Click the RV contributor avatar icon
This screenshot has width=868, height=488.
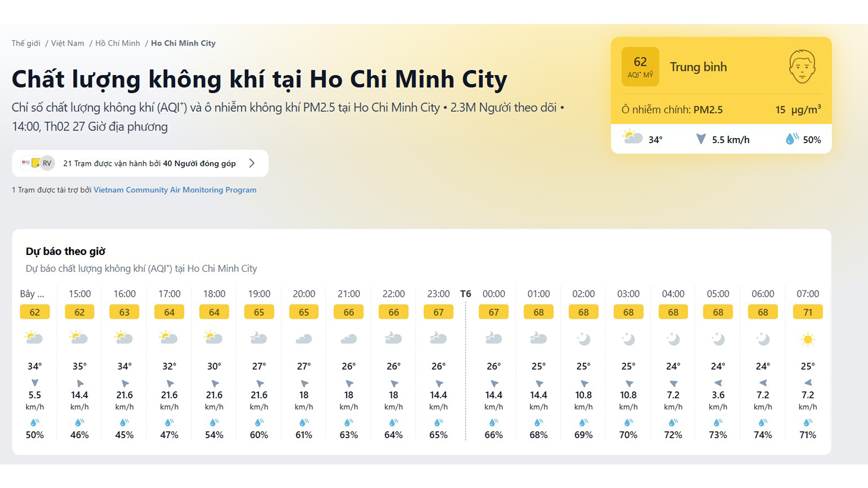47,163
